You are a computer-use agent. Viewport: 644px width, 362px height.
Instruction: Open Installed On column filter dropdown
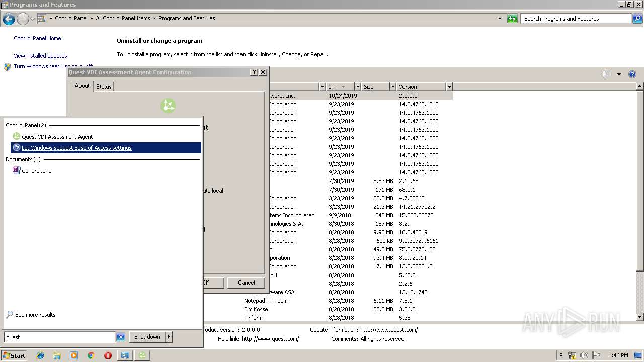click(x=358, y=87)
